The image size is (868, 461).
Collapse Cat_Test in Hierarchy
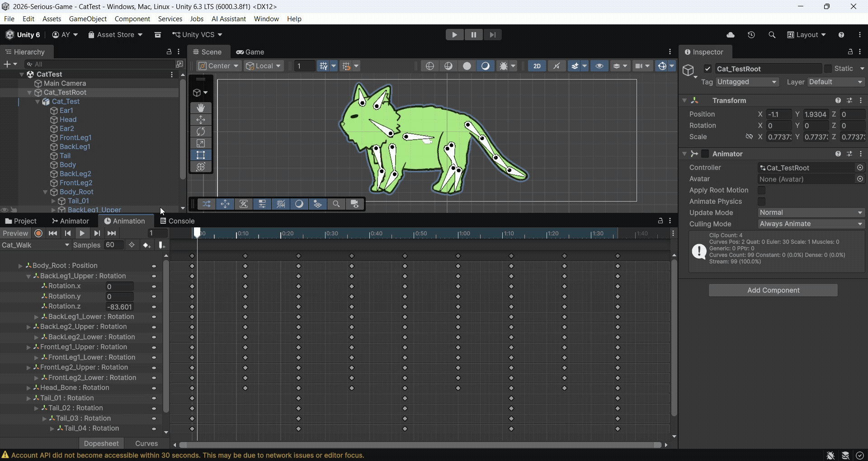(38, 102)
